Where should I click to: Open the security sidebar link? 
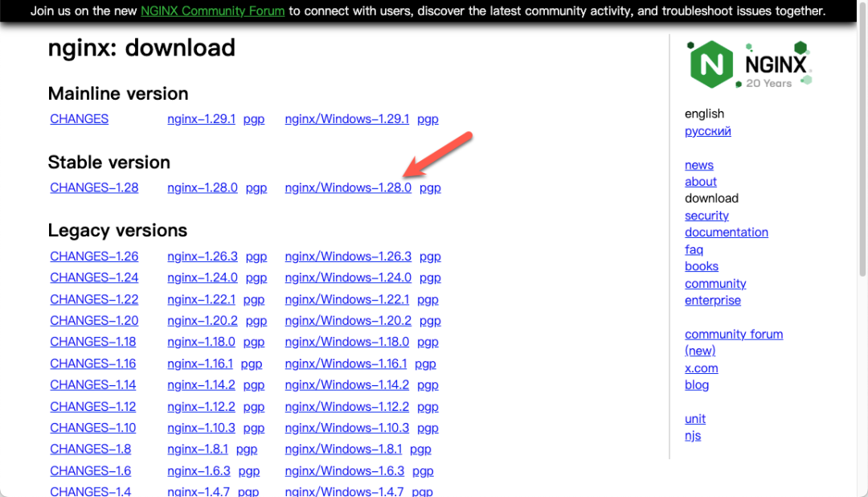click(706, 216)
